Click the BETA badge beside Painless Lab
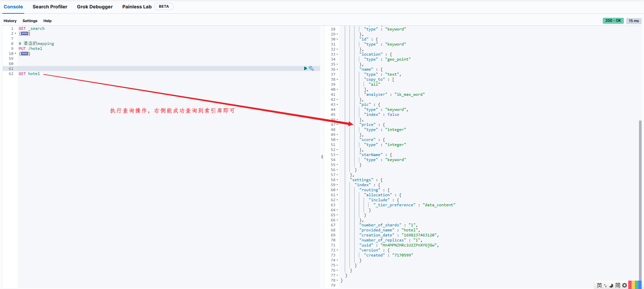The width and height of the screenshot is (644, 289). (164, 7)
